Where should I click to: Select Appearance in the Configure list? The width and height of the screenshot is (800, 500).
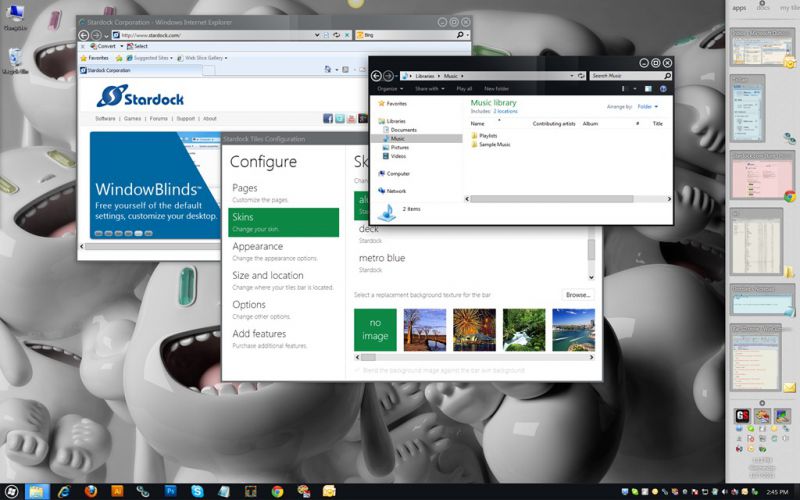(x=257, y=246)
